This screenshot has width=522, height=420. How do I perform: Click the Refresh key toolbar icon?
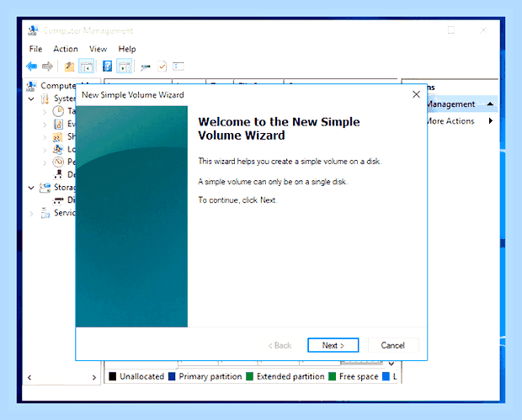pyautogui.click(x=146, y=66)
